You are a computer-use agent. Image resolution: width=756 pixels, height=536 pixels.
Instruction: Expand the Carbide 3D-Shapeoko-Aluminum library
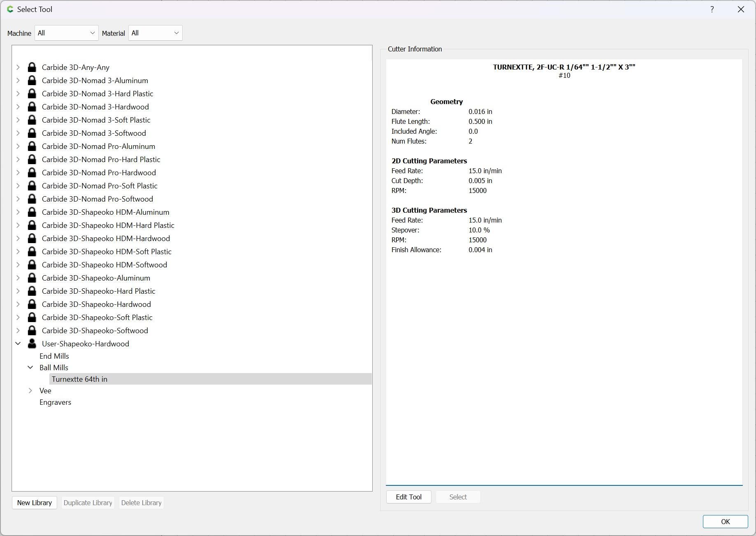[x=18, y=278]
